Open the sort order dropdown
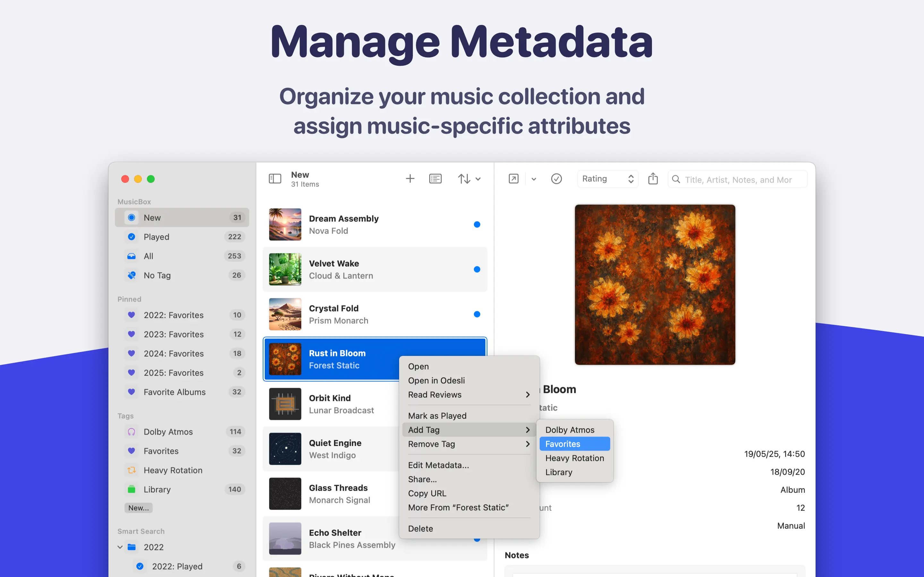 pyautogui.click(x=470, y=179)
